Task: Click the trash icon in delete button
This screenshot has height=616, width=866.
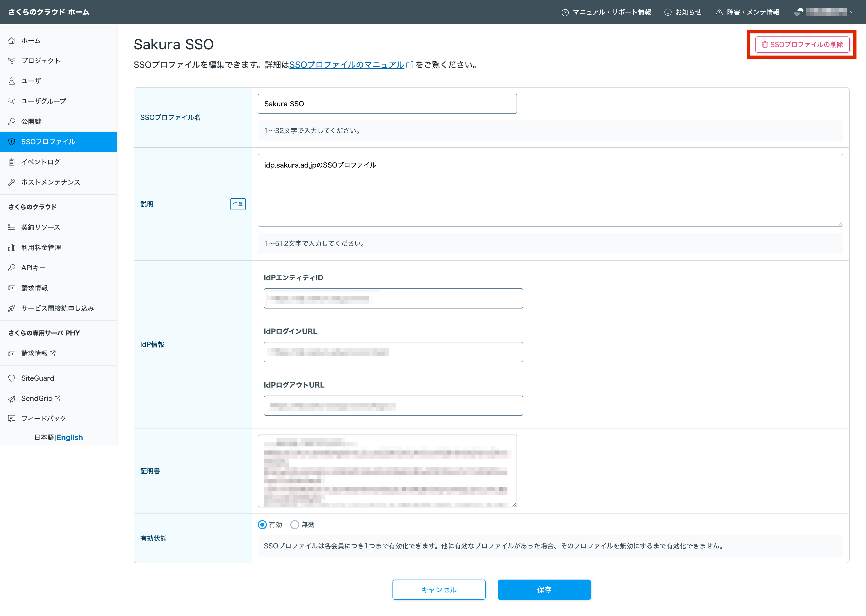Action: pos(765,45)
